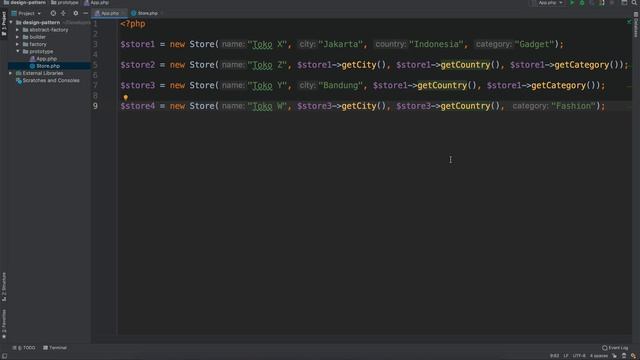Open the TODO tool window

point(24,348)
